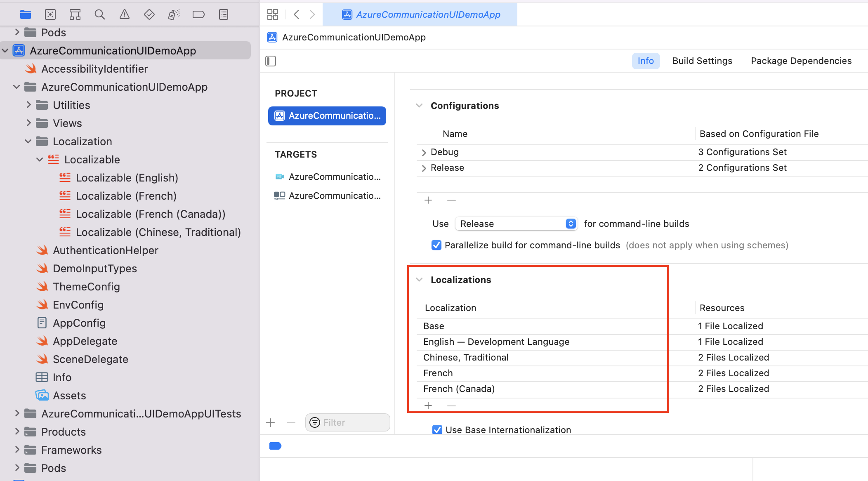Click the back navigation arrow icon
Viewport: 868px width, 481px height.
(x=296, y=15)
